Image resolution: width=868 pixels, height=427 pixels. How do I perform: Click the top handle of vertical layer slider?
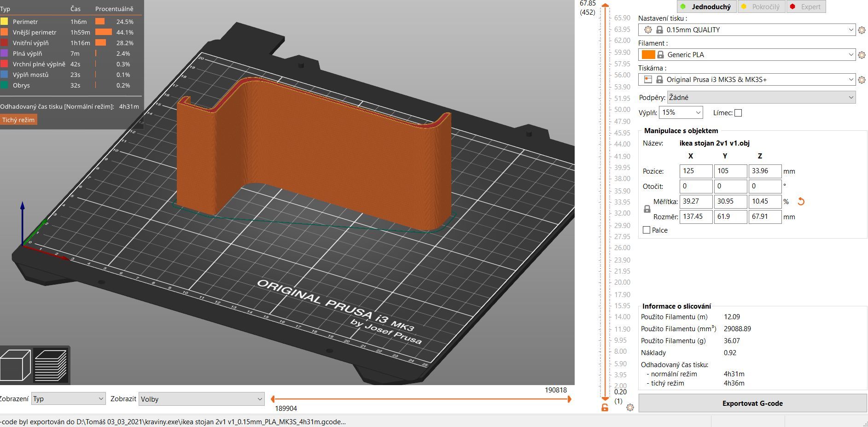(x=605, y=6)
